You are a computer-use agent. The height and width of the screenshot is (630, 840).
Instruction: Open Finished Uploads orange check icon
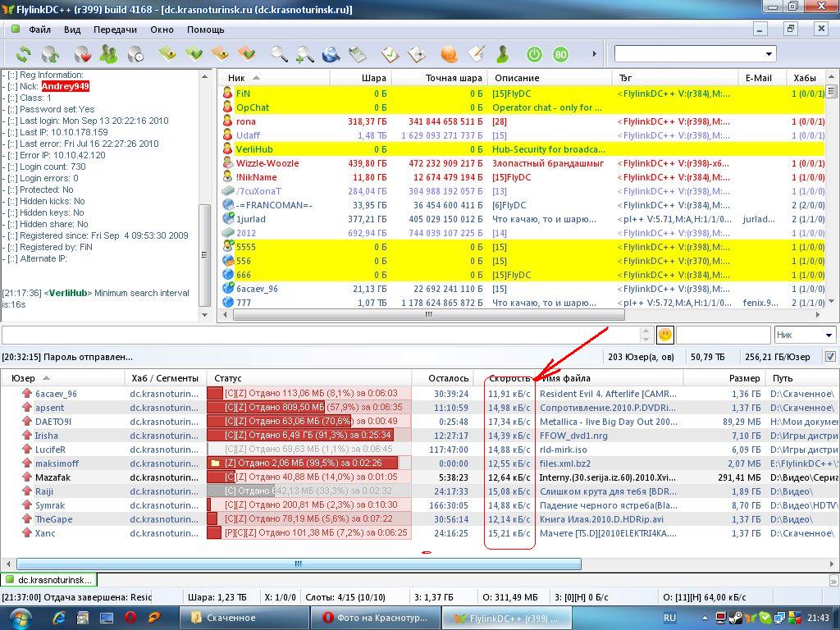pyautogui.click(x=246, y=53)
